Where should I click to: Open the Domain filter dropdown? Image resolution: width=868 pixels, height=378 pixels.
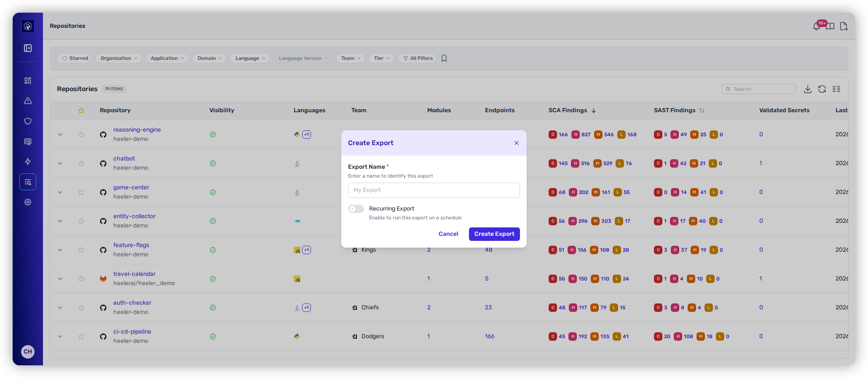click(209, 58)
